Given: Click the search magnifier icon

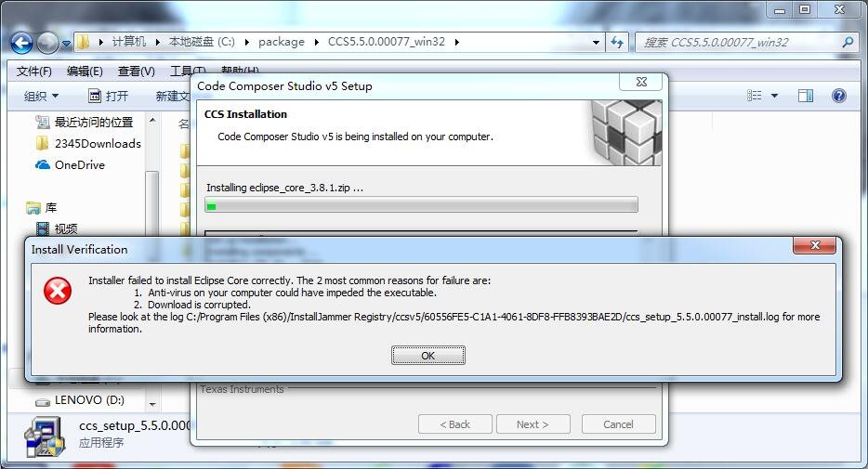Looking at the screenshot, I should (847, 42).
